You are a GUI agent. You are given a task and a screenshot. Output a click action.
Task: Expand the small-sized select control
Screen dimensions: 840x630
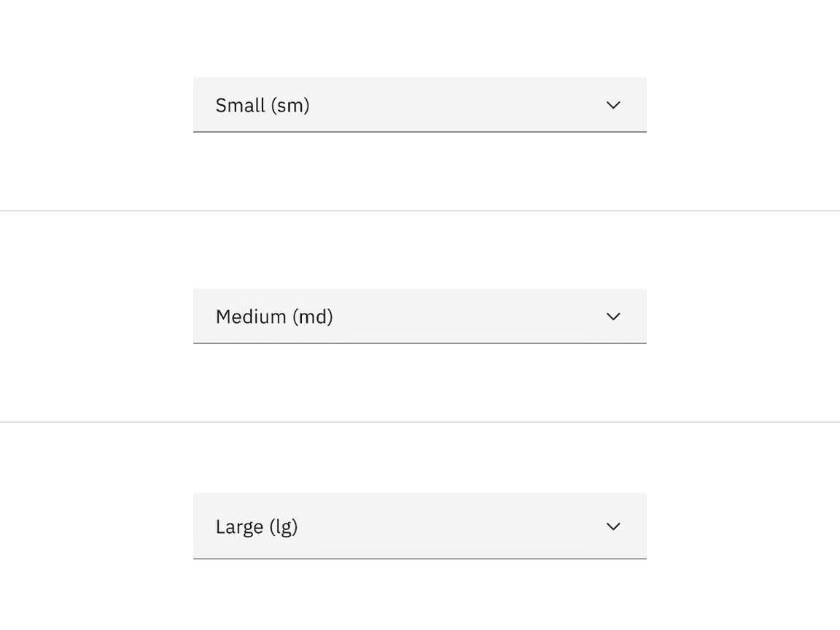pos(419,105)
